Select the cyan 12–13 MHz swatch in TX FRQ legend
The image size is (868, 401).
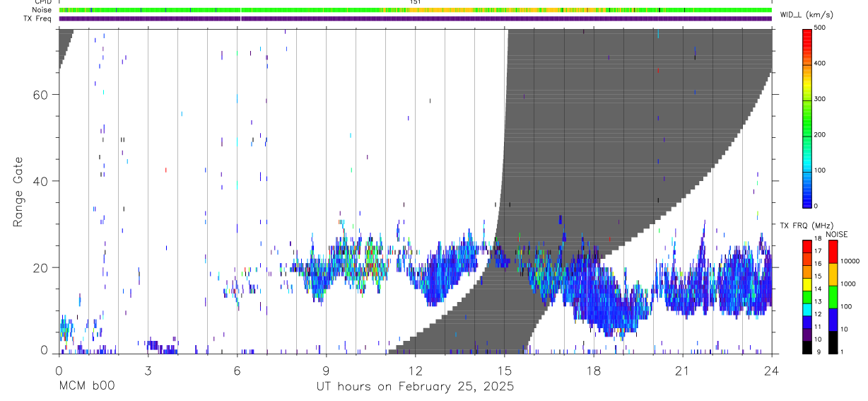pyautogui.click(x=807, y=310)
